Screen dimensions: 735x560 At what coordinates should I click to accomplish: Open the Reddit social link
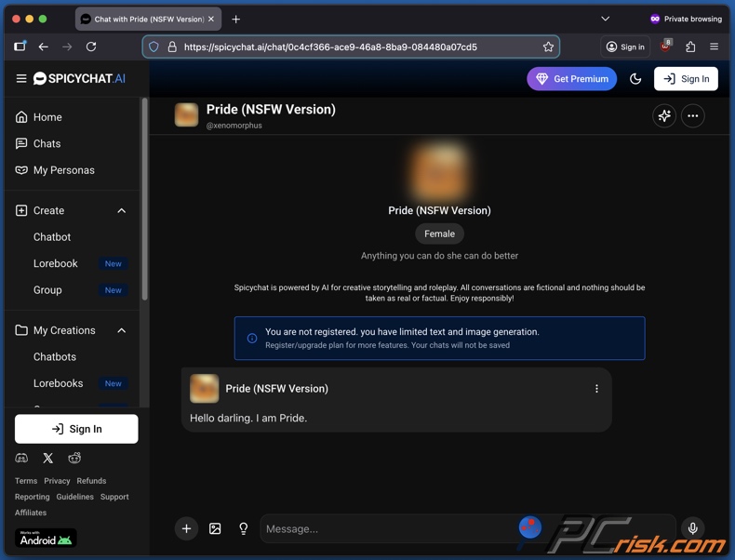tap(74, 458)
